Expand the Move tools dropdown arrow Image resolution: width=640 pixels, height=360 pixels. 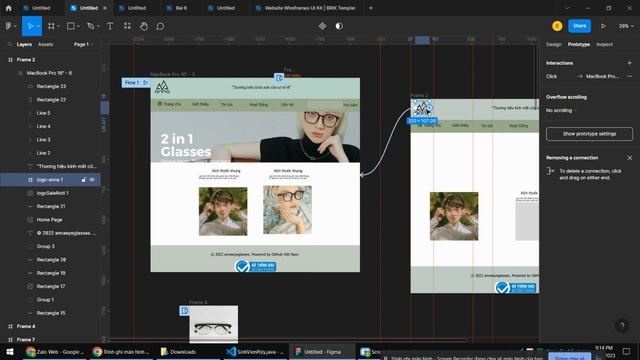point(38,26)
